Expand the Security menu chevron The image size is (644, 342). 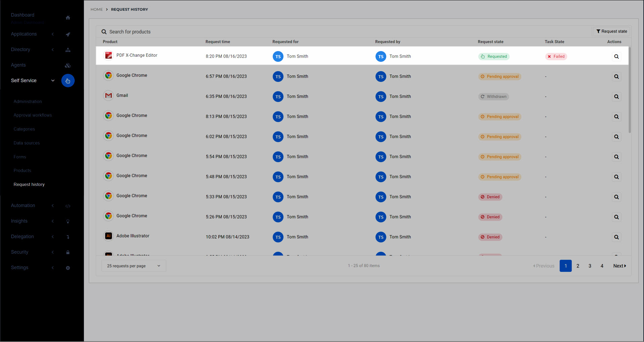[x=53, y=252]
